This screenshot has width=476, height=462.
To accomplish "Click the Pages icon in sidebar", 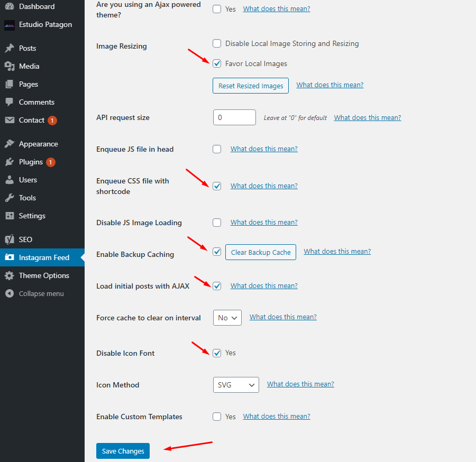I will click(x=10, y=84).
